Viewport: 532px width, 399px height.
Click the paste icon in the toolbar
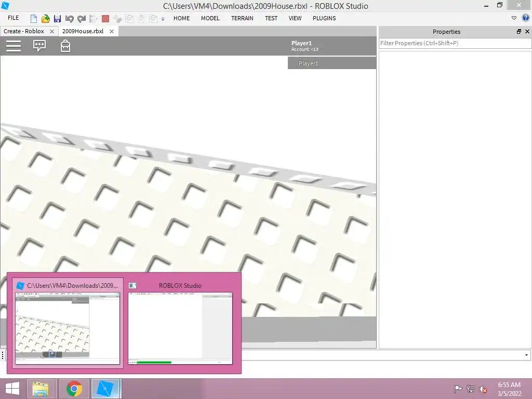click(141, 19)
